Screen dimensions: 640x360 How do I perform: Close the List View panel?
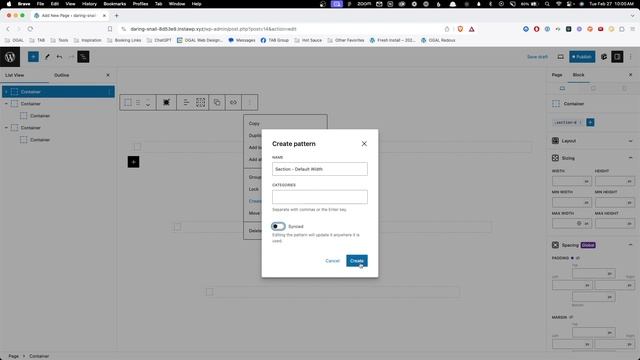pos(108,75)
